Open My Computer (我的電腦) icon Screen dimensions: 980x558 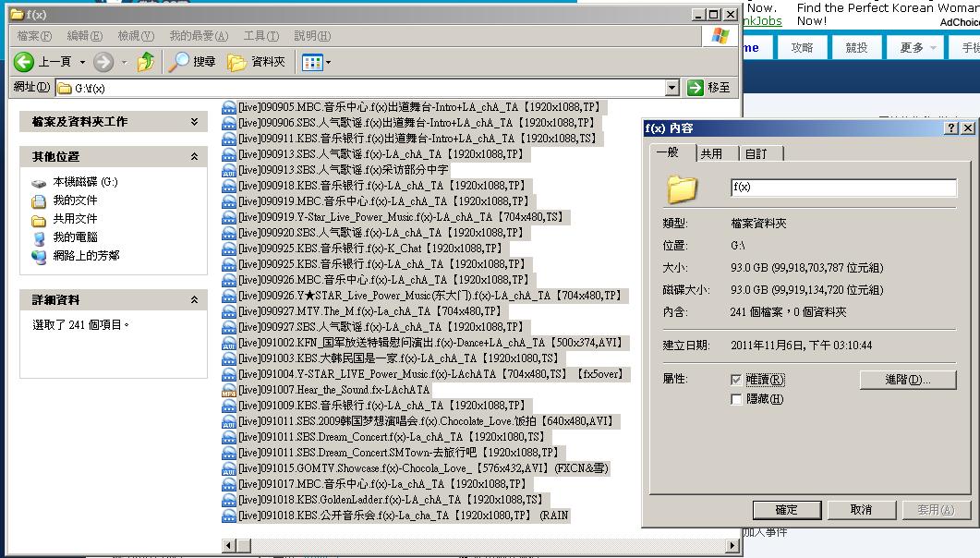(x=39, y=237)
